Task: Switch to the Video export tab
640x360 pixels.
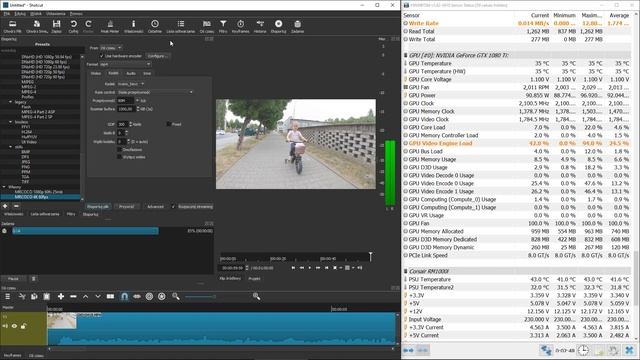Action: 96,73
